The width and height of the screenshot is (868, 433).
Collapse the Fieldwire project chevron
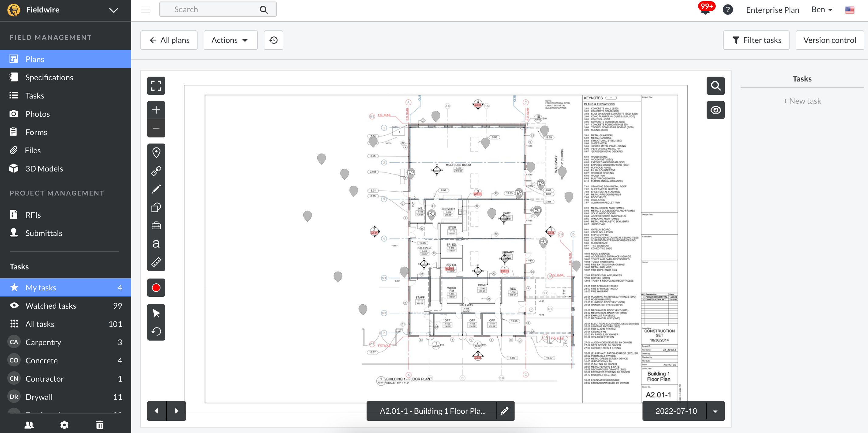(114, 10)
